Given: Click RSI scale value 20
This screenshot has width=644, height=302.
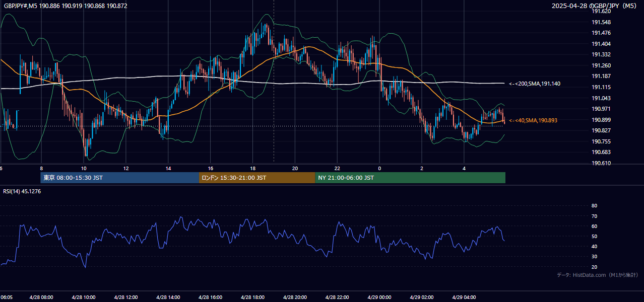Looking at the screenshot, I should click(x=594, y=267).
